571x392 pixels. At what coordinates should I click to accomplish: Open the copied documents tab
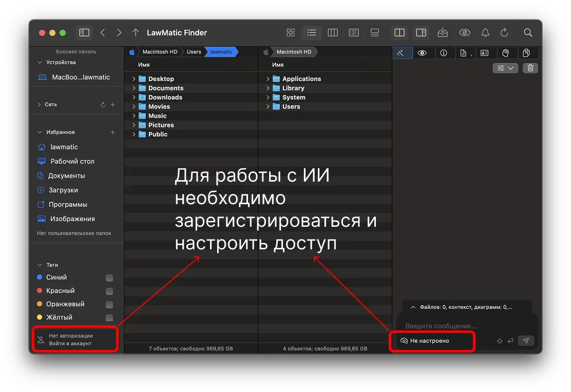pos(526,53)
